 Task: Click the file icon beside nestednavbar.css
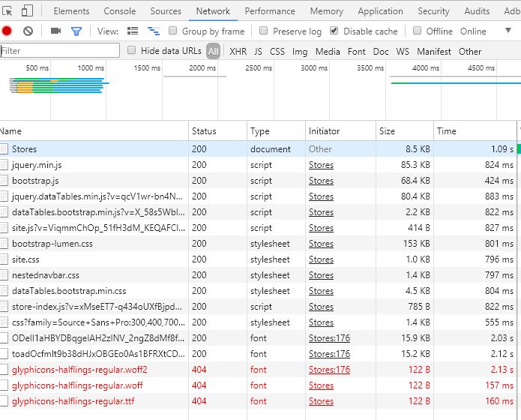pos(4,275)
